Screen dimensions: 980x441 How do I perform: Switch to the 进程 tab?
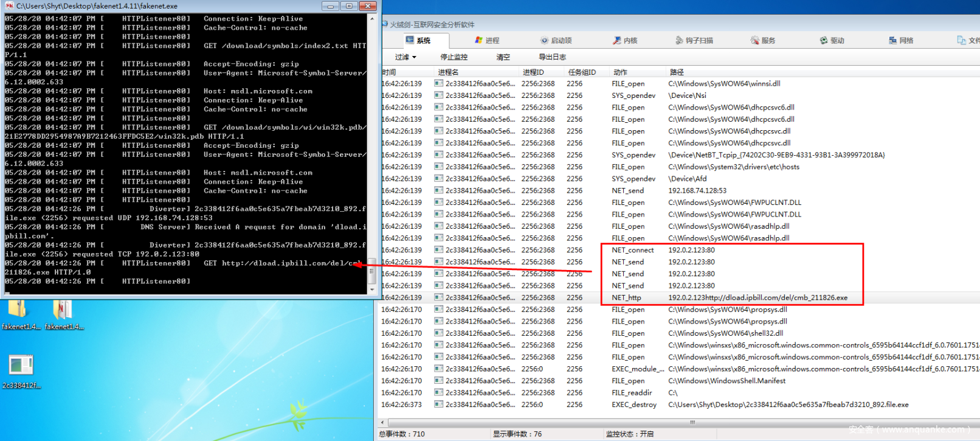pyautogui.click(x=487, y=40)
